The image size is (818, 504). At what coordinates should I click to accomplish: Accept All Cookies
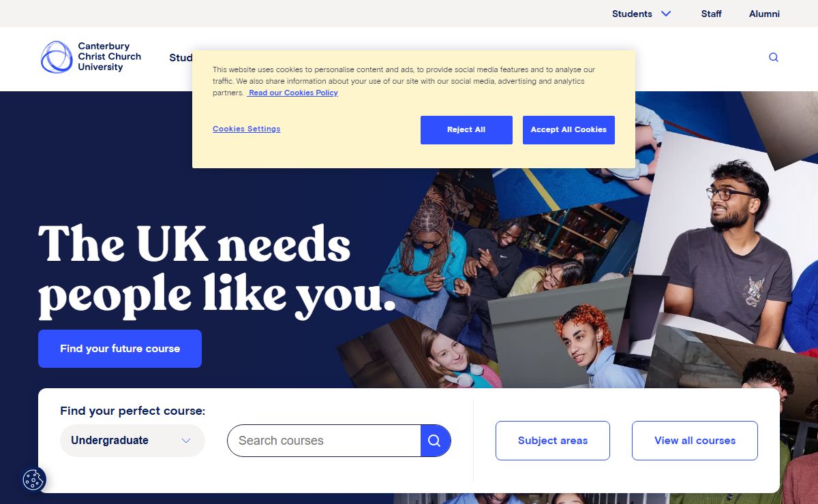click(x=569, y=130)
